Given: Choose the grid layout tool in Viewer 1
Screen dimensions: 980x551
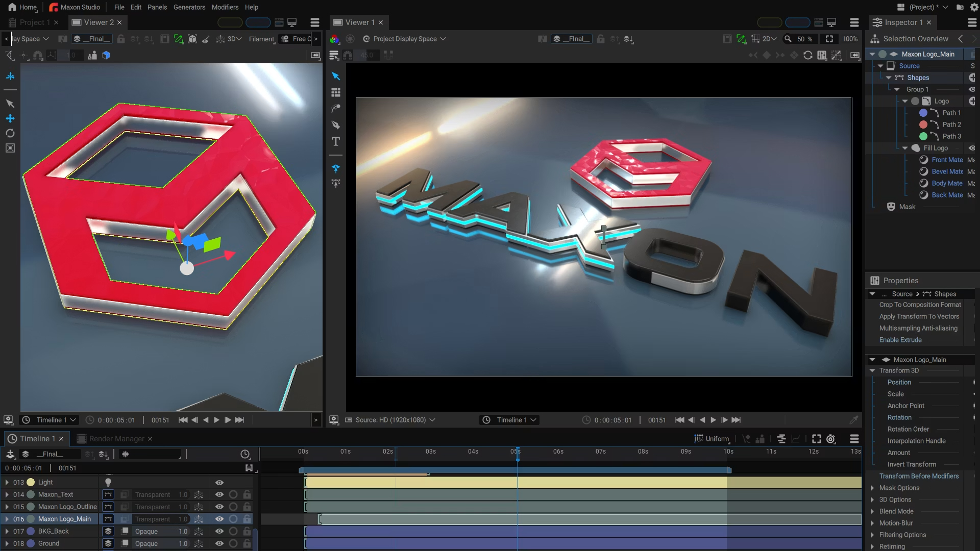Looking at the screenshot, I should pyautogui.click(x=335, y=92).
